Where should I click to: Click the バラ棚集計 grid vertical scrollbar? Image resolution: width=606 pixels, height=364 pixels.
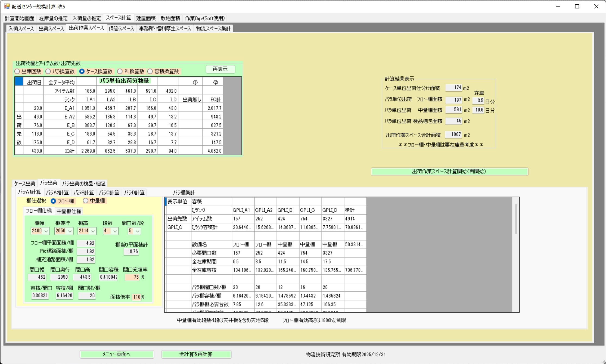[516, 219]
